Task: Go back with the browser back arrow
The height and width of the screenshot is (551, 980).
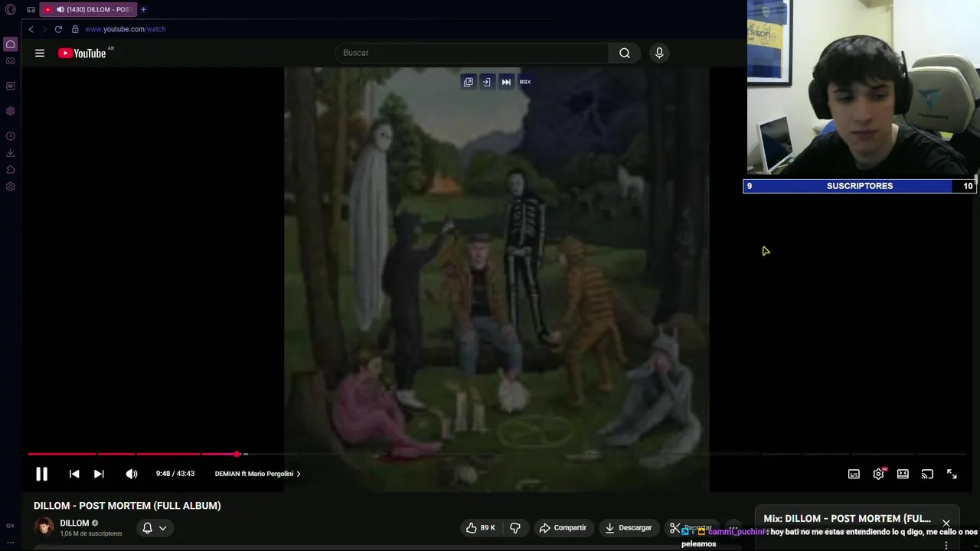Action: (31, 29)
